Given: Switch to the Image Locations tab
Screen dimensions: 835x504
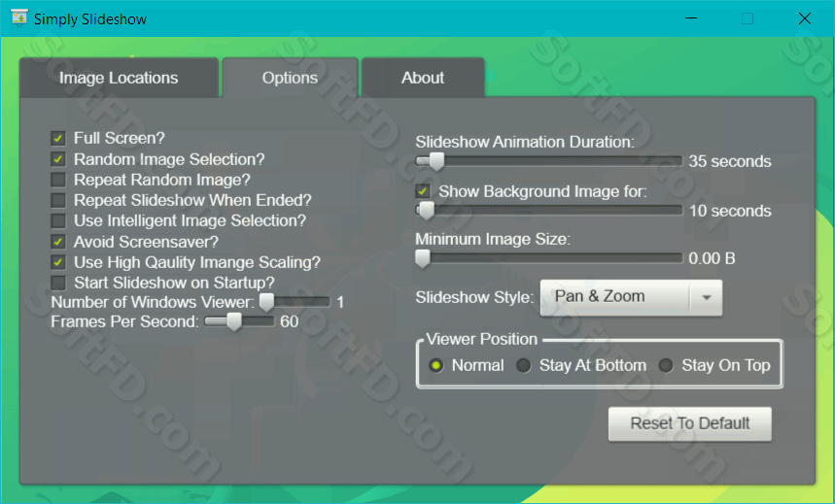Looking at the screenshot, I should 119,78.
